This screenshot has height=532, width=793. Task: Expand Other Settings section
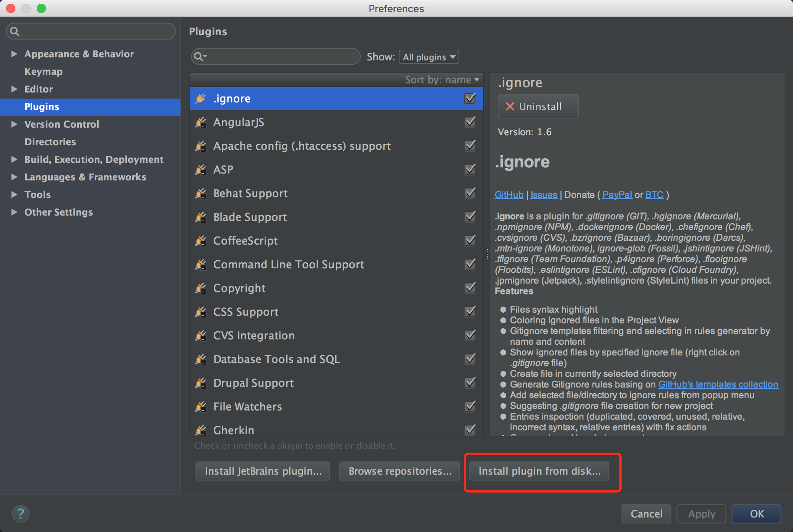click(x=14, y=212)
